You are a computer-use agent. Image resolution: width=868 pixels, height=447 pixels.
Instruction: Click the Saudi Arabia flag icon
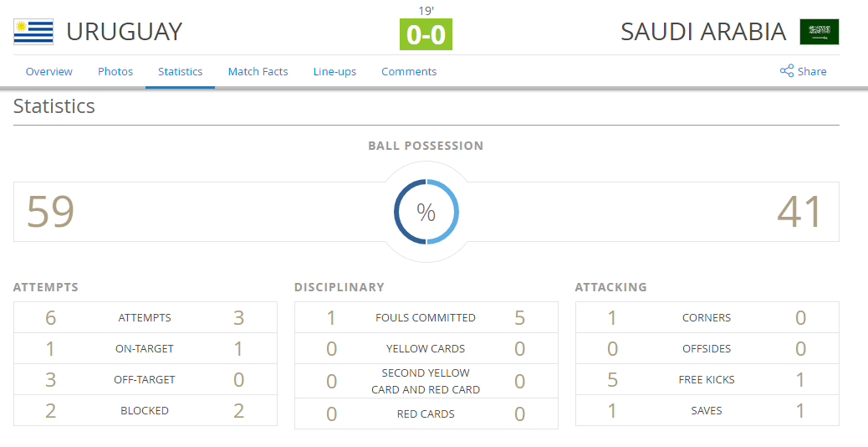tap(819, 32)
